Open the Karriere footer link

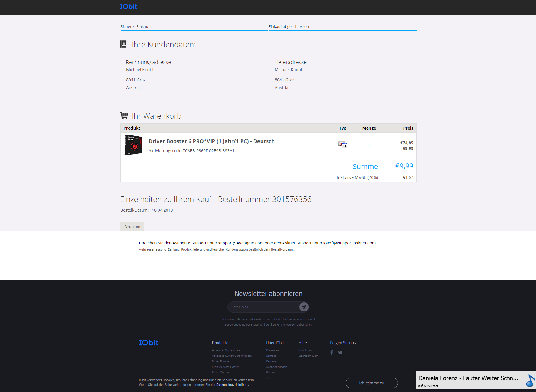pos(271,361)
